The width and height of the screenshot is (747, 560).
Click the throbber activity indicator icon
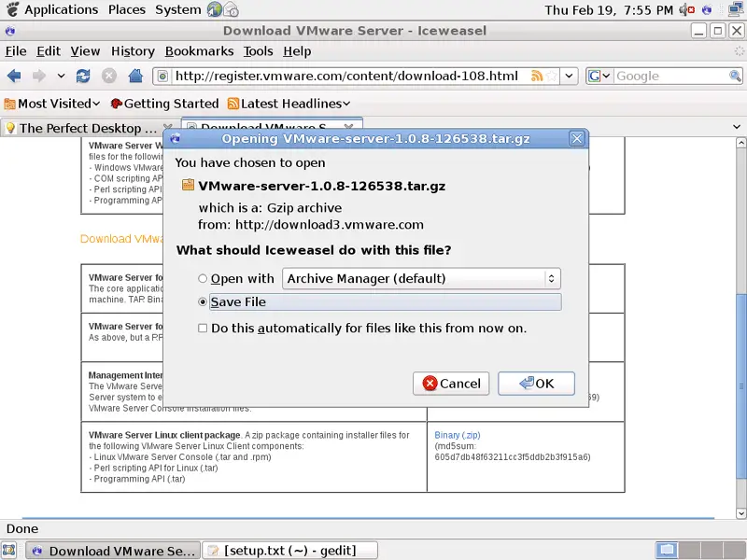pyautogui.click(x=739, y=51)
